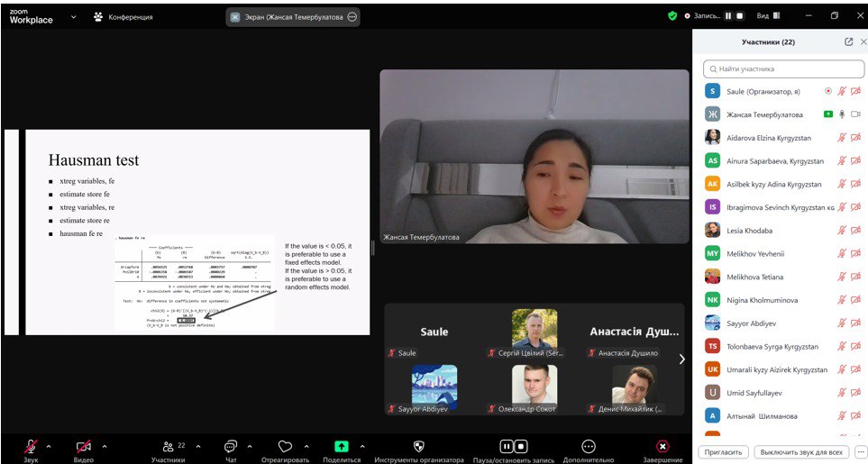Click the Дополнительно three-dots icon
This screenshot has width=868, height=464.
click(589, 446)
